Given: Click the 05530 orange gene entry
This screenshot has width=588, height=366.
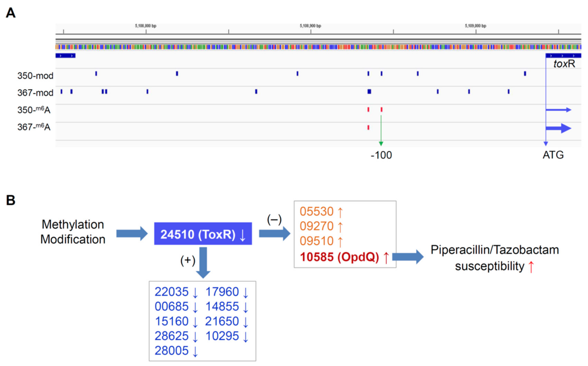Looking at the screenshot, I should [x=317, y=211].
